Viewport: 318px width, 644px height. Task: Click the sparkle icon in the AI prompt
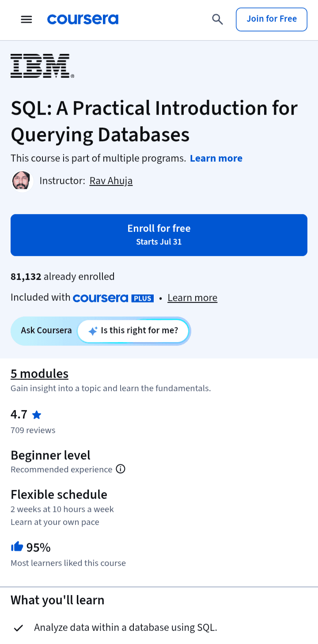pos(93,331)
